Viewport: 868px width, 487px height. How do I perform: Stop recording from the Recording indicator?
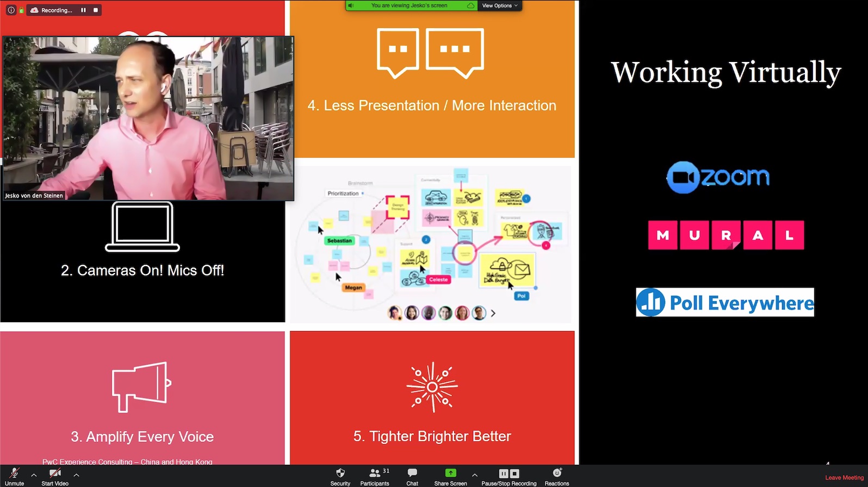pyautogui.click(x=96, y=10)
